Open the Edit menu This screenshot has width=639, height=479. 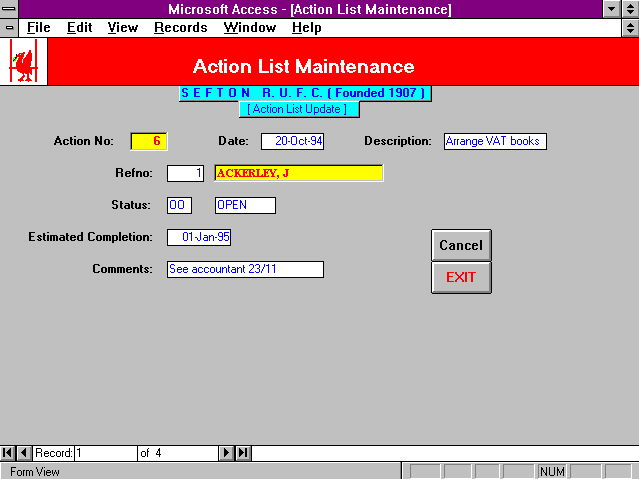79,28
